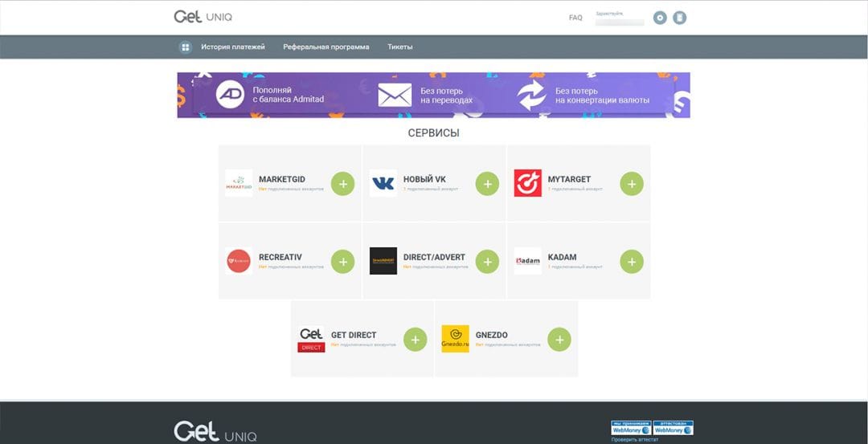Open the FAQ page
Image resolution: width=868 pixels, height=444 pixels.
tap(575, 18)
